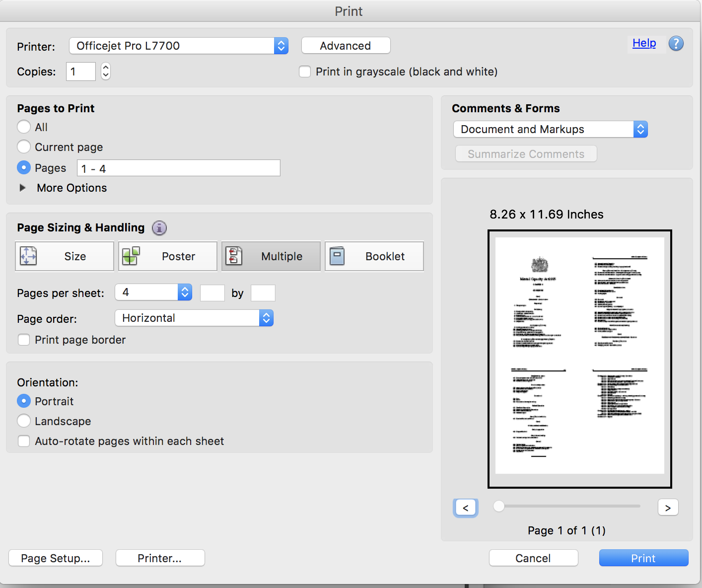Click the previous page arrow under preview
Viewport: 702px width, 588px height.
[x=465, y=507]
